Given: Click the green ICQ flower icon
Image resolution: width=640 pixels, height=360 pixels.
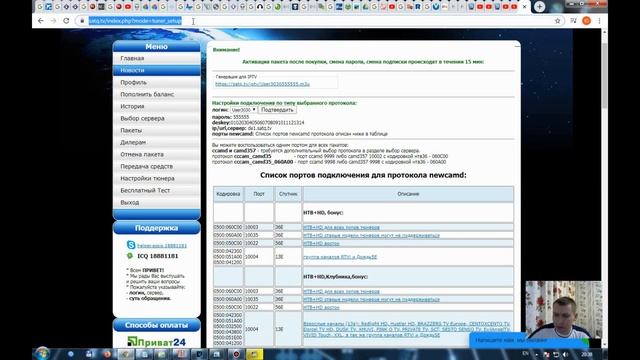Looking at the screenshot, I should pyautogui.click(x=130, y=256).
